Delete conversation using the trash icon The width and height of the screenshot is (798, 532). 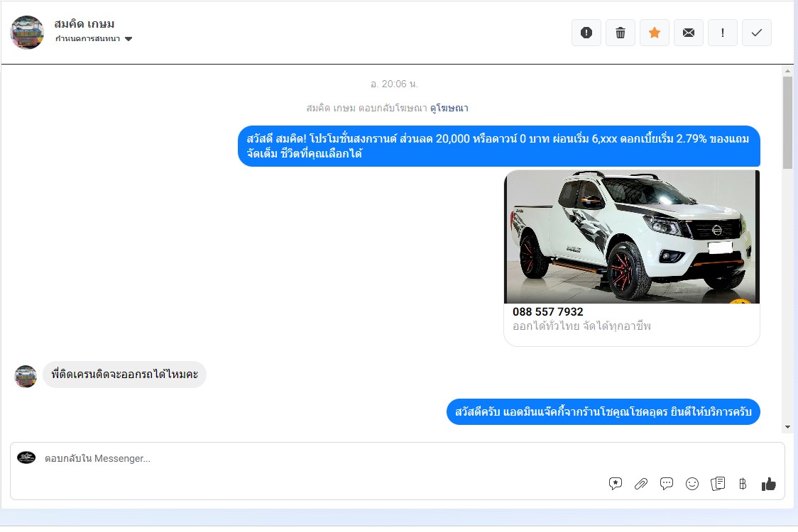point(621,33)
